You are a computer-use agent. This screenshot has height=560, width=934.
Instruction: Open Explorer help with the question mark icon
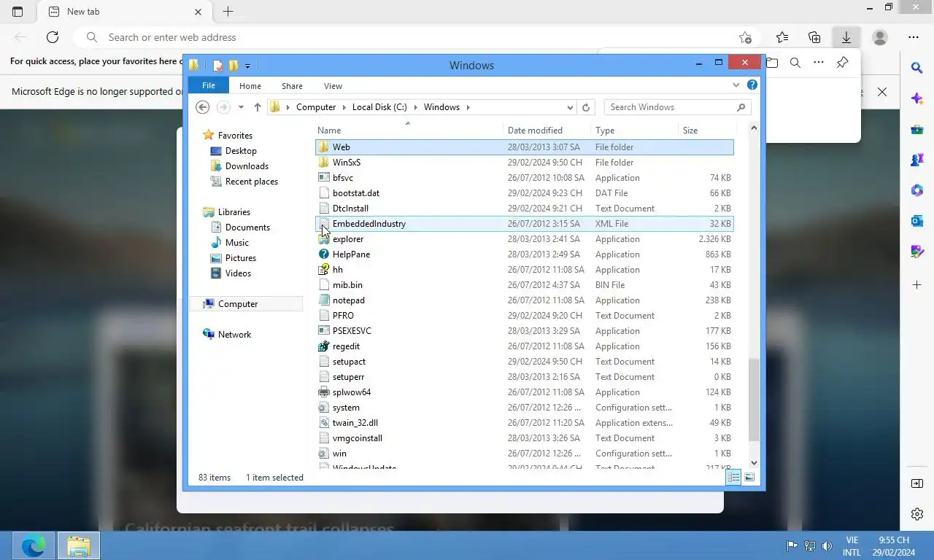pyautogui.click(x=752, y=85)
